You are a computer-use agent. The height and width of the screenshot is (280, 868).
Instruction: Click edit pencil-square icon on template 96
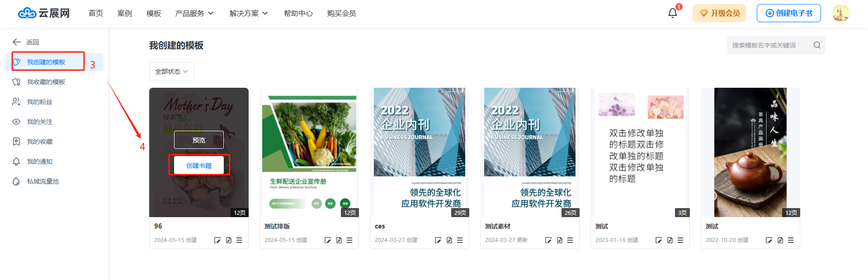tap(217, 240)
